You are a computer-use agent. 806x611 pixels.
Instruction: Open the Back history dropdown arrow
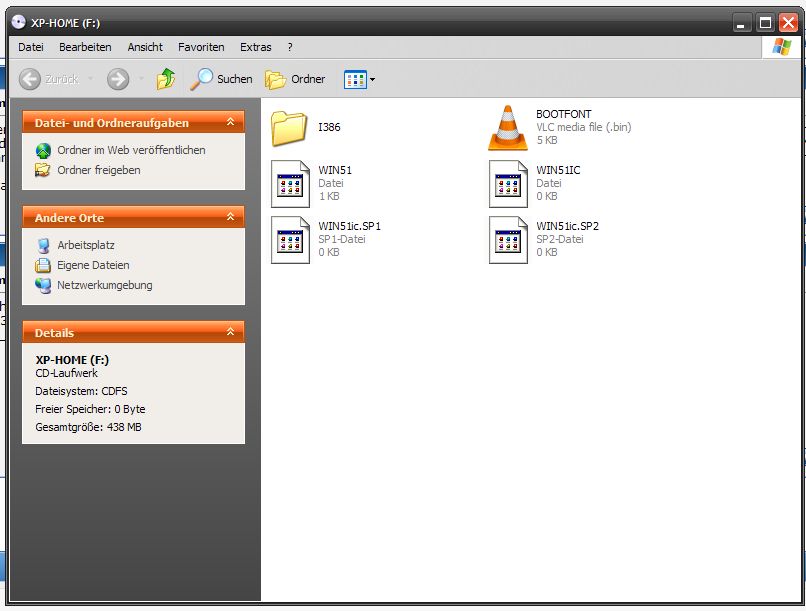(x=90, y=79)
